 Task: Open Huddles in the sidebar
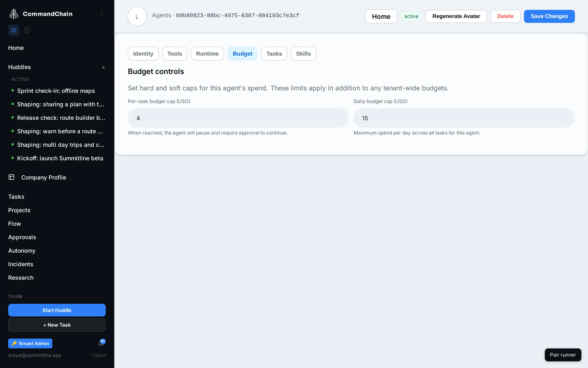point(19,67)
